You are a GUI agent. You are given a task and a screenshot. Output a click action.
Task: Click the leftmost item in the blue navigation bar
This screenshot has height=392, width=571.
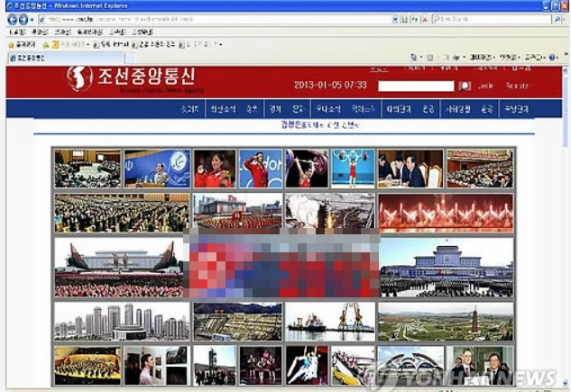click(189, 109)
